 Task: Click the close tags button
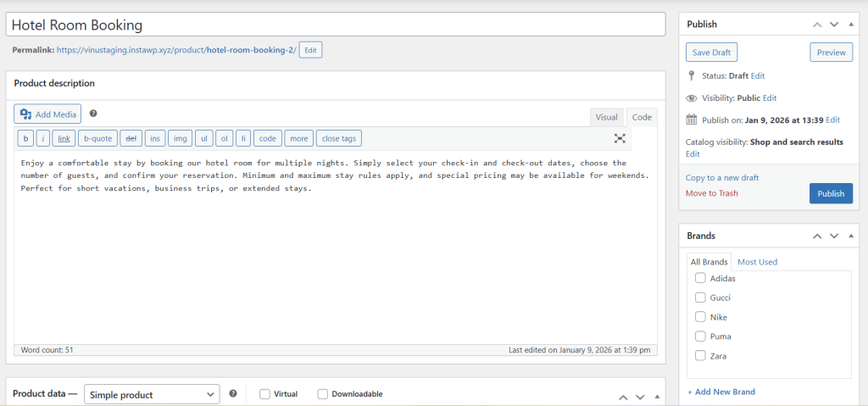pos(339,138)
